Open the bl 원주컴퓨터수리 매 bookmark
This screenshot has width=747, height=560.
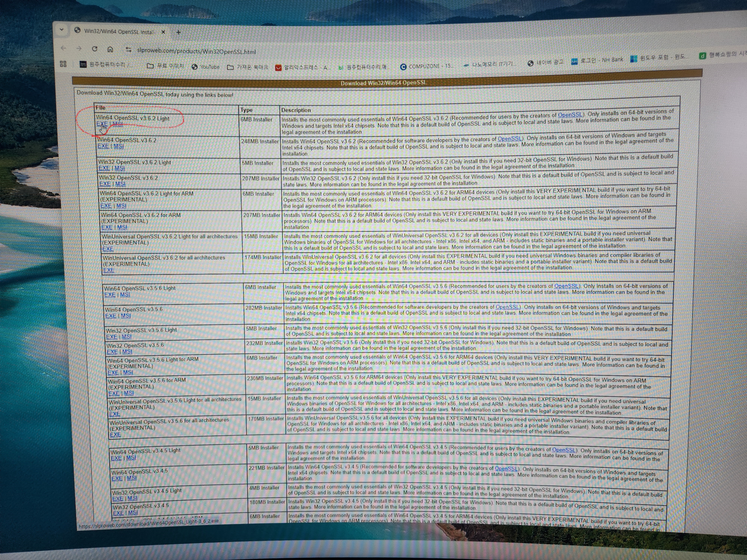364,67
